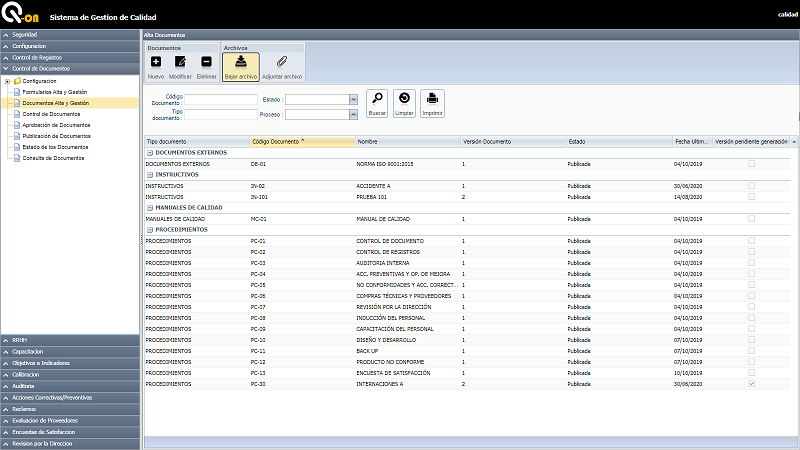Check pending version box for DE-01 row

point(752,163)
